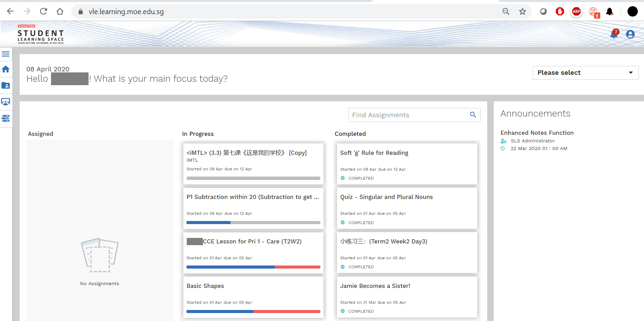
Task: Open Soft 'g' Rule for Reading
Action: (x=407, y=164)
